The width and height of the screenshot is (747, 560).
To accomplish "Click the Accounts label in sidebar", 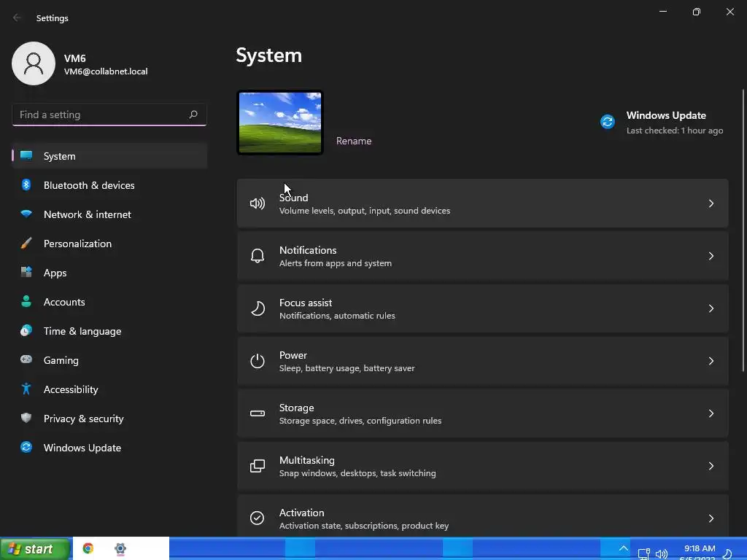I will pos(64,302).
